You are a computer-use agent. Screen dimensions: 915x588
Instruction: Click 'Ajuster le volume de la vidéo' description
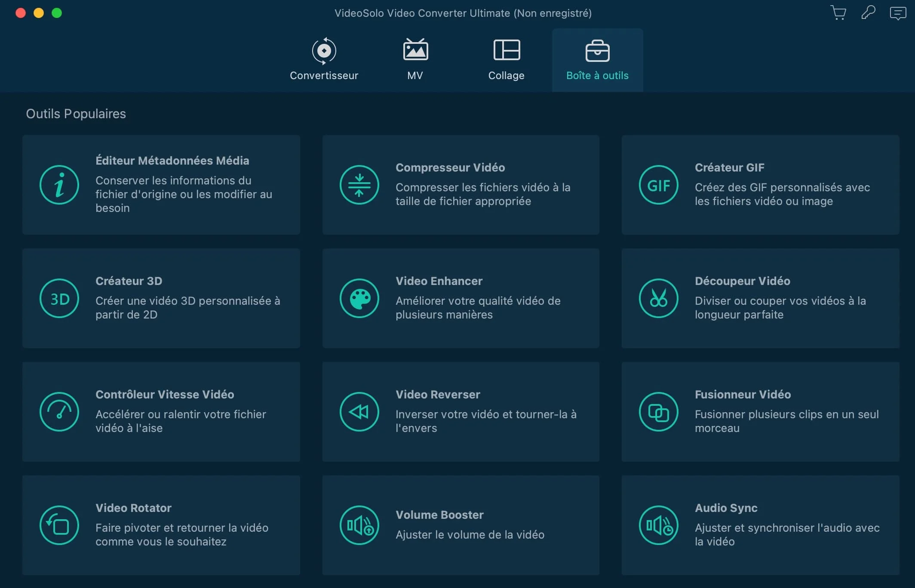pyautogui.click(x=470, y=535)
